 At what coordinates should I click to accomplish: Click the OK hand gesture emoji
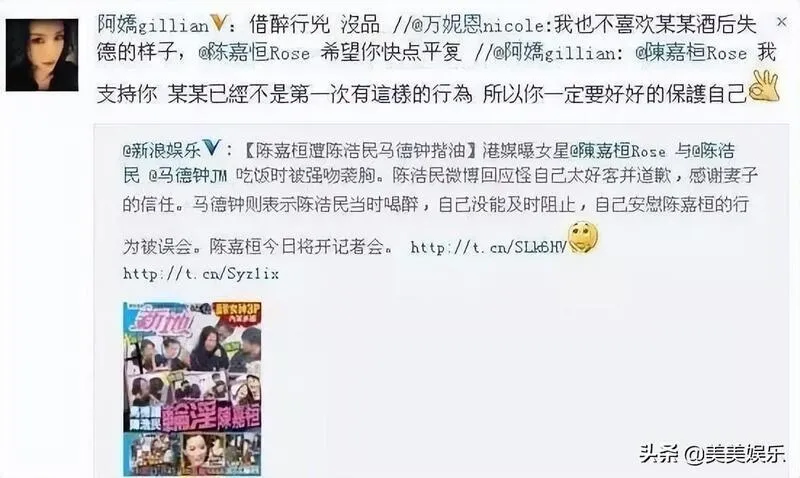point(764,86)
